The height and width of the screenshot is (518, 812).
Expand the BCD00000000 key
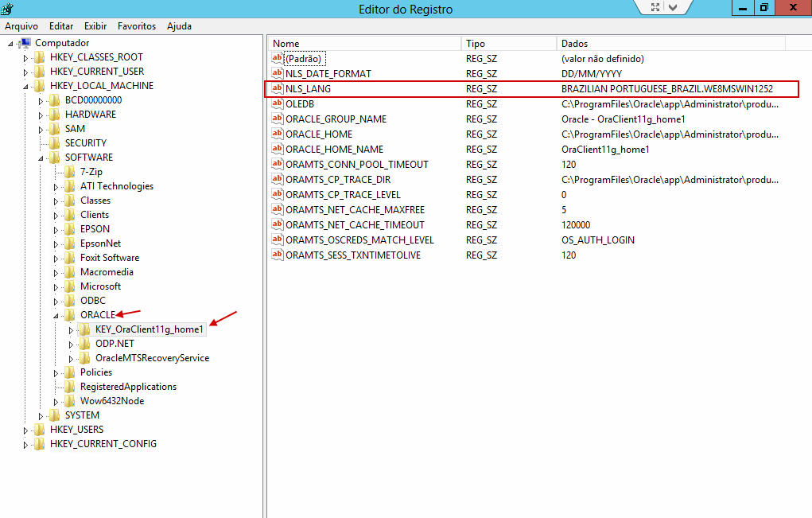pyautogui.click(x=41, y=100)
